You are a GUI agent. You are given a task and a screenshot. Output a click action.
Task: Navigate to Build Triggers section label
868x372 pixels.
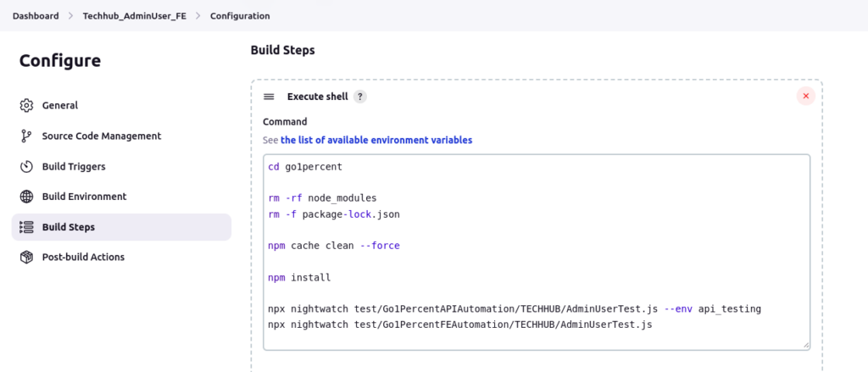point(74,167)
